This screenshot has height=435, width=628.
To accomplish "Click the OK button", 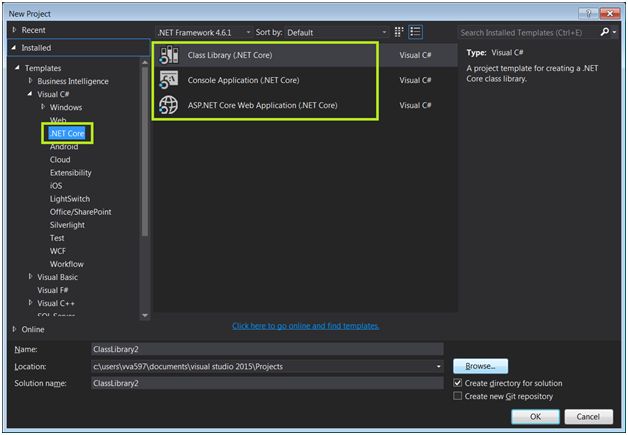I will [535, 417].
